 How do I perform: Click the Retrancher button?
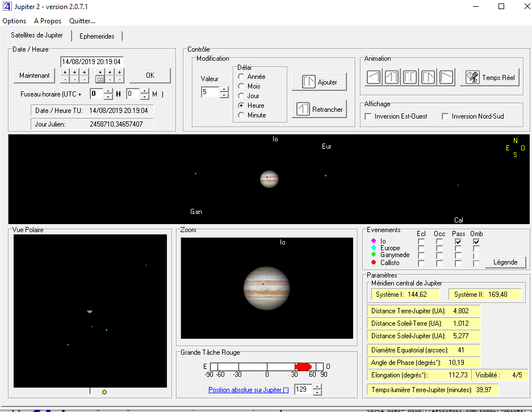(319, 110)
